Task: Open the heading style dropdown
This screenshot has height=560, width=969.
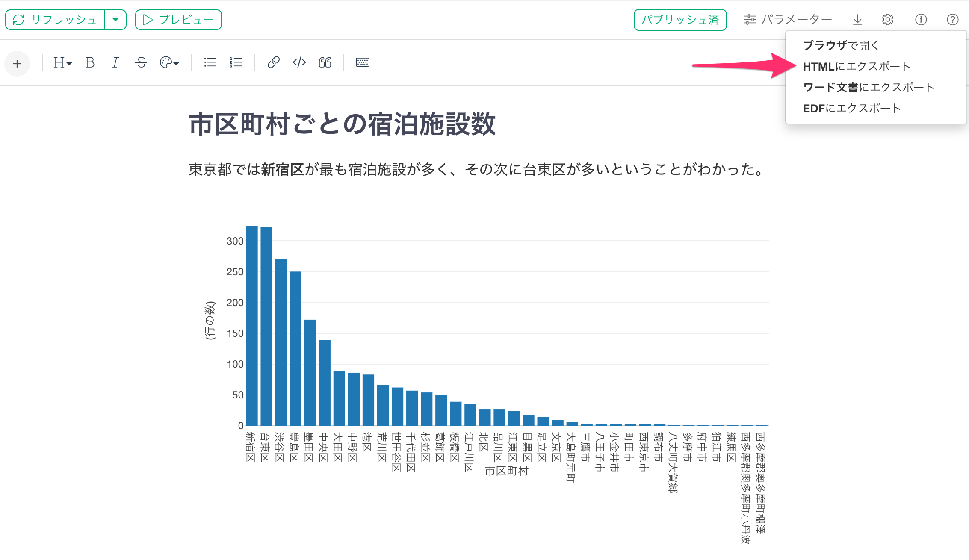Action: coord(63,63)
